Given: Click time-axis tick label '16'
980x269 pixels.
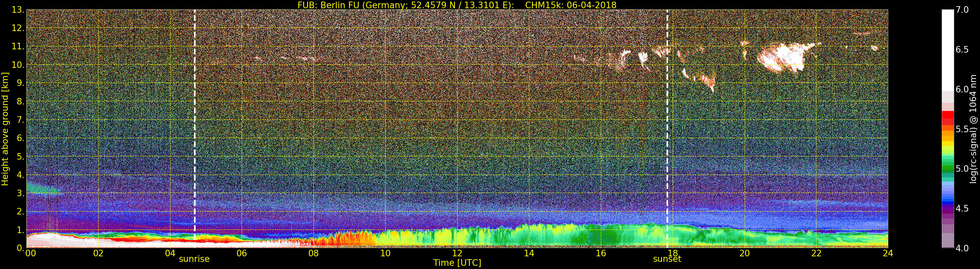Looking at the screenshot, I should (601, 253).
